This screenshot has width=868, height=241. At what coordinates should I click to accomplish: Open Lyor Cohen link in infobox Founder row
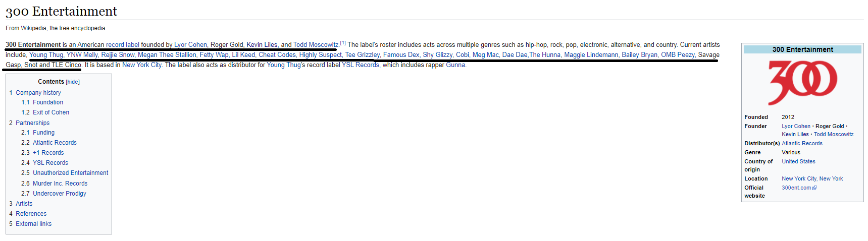coord(796,127)
